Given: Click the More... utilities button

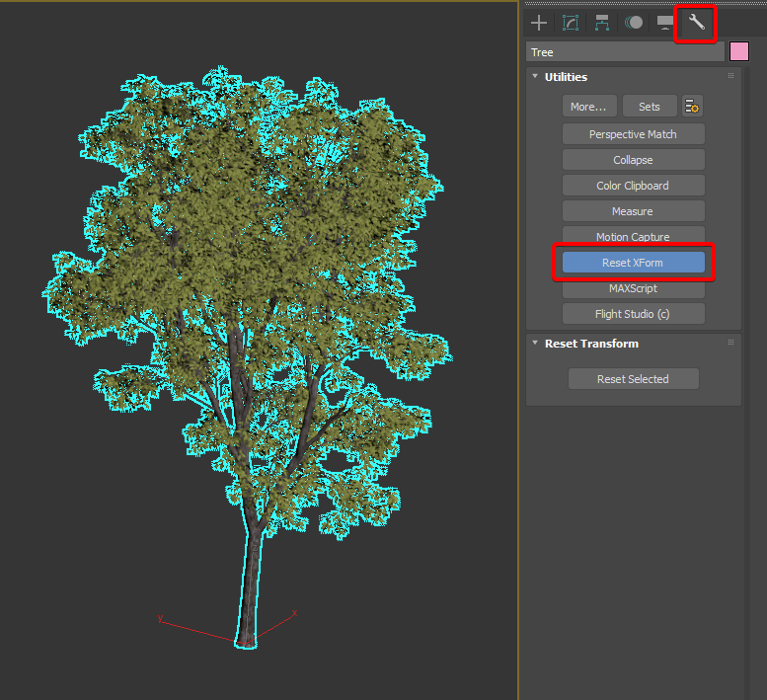Looking at the screenshot, I should (589, 107).
